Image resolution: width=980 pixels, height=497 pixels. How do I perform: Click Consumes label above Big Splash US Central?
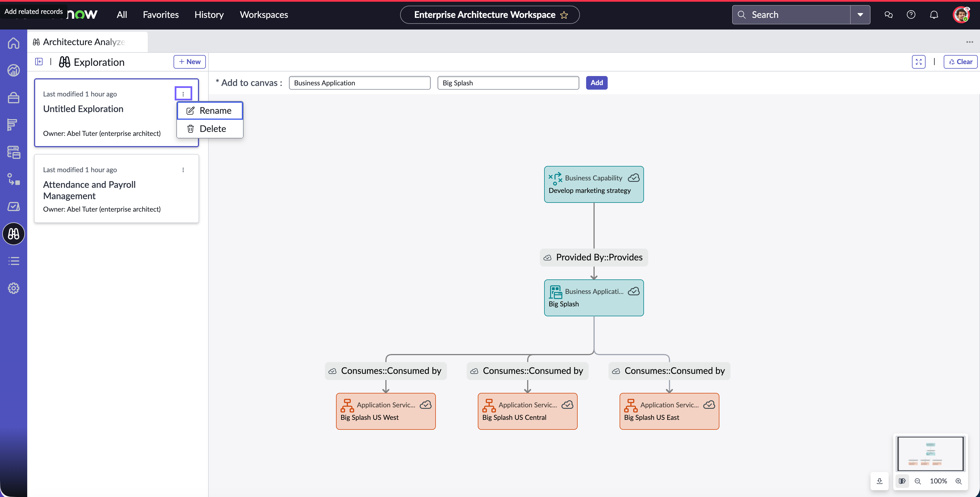point(528,371)
